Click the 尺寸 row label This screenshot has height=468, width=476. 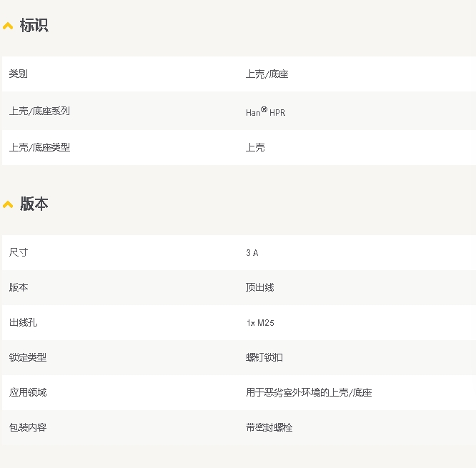pos(19,252)
